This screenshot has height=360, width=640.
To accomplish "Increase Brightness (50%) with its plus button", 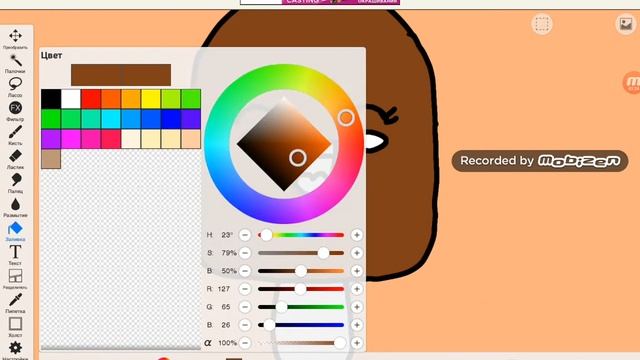I will (x=357, y=271).
